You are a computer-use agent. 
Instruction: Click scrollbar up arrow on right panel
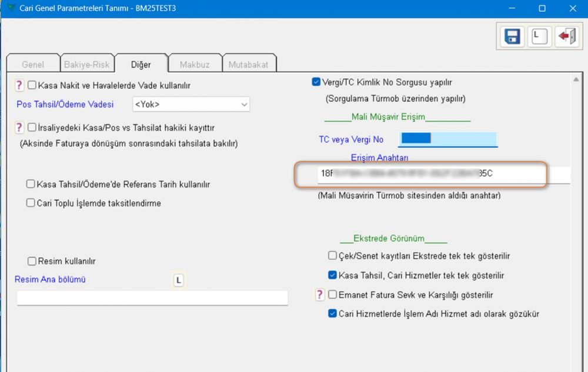click(576, 79)
